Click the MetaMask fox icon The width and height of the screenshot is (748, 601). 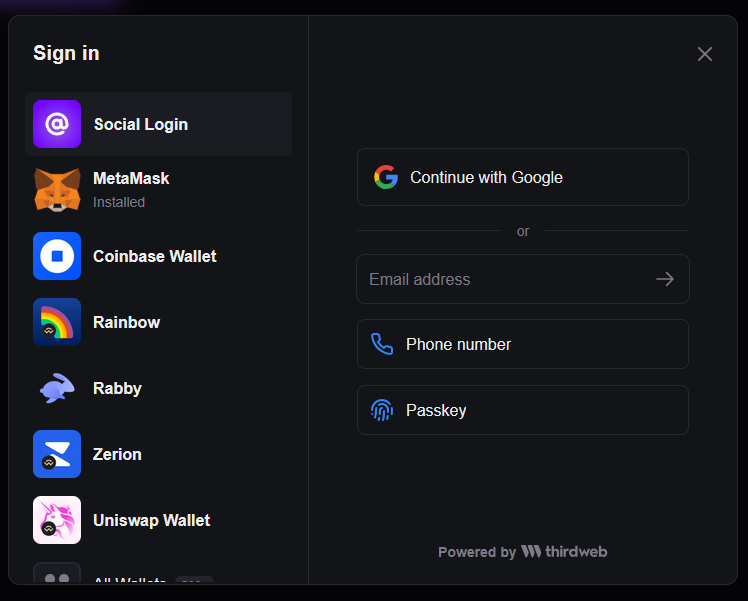(57, 190)
